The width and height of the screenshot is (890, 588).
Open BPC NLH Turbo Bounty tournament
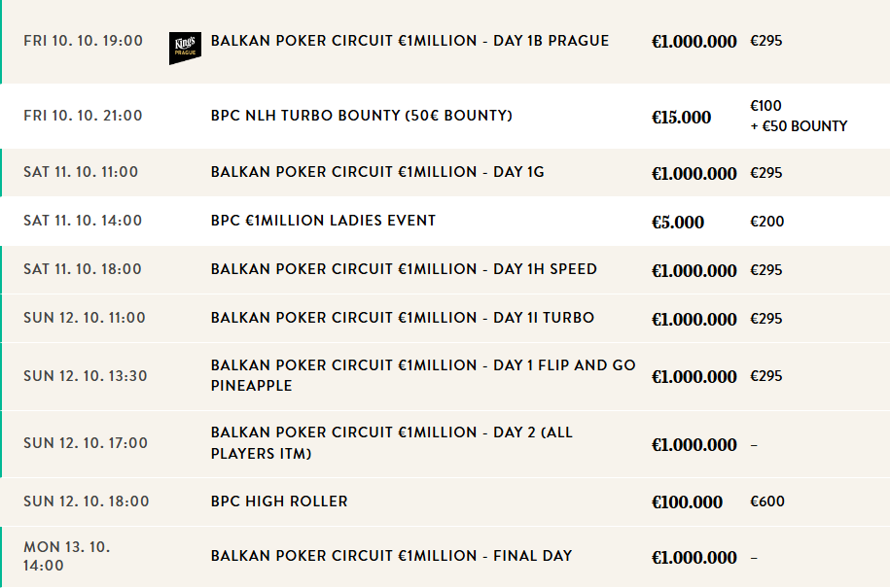click(361, 116)
